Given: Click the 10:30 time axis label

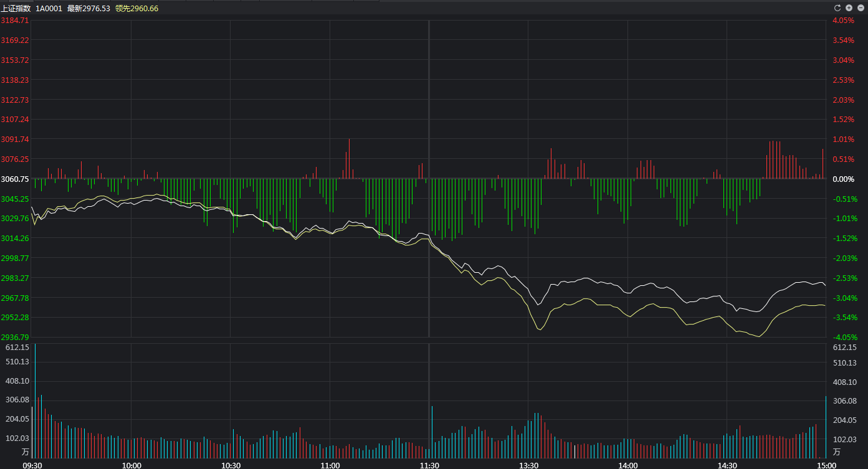Looking at the screenshot, I should click(x=231, y=465).
